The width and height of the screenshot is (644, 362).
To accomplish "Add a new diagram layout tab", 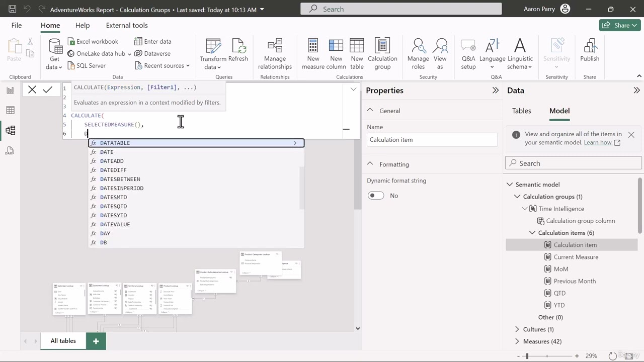I will pos(96,341).
